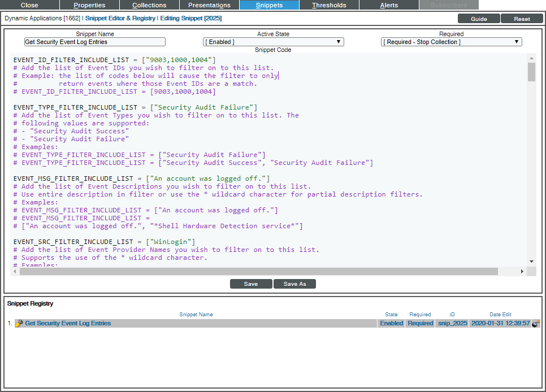Go to the Presentations tab
The width and height of the screenshot is (546, 392).
pyautogui.click(x=209, y=5)
